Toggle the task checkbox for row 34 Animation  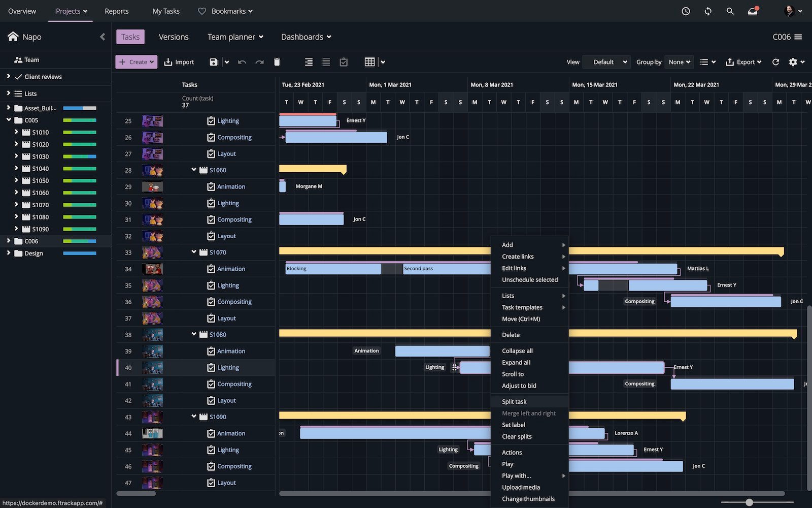coord(211,269)
